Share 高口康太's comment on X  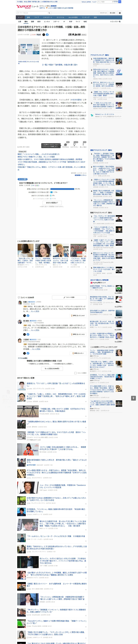(x=24, y=334)
